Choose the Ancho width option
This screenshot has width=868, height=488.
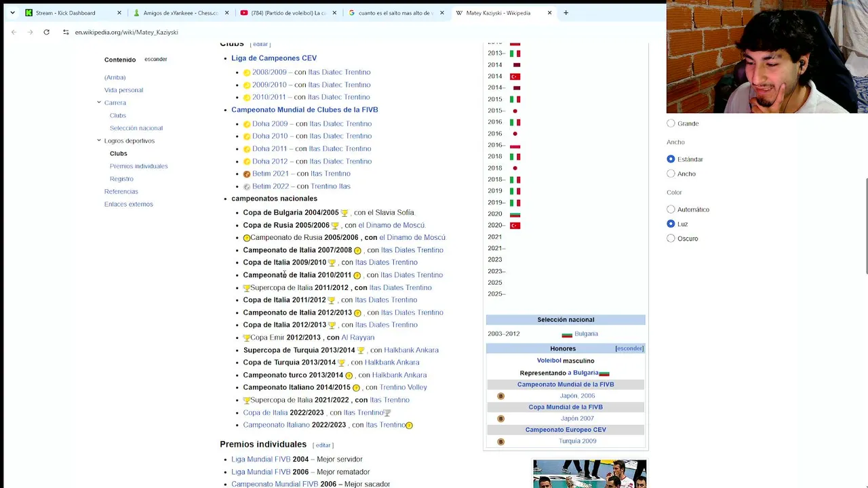click(671, 174)
